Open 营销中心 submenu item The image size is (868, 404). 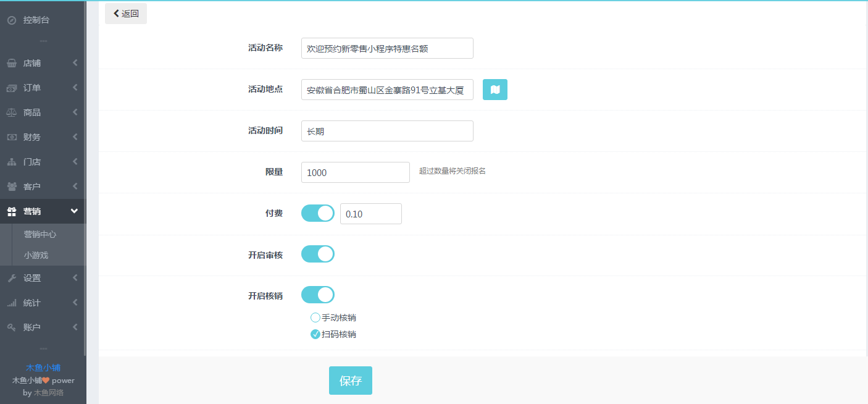(40, 234)
